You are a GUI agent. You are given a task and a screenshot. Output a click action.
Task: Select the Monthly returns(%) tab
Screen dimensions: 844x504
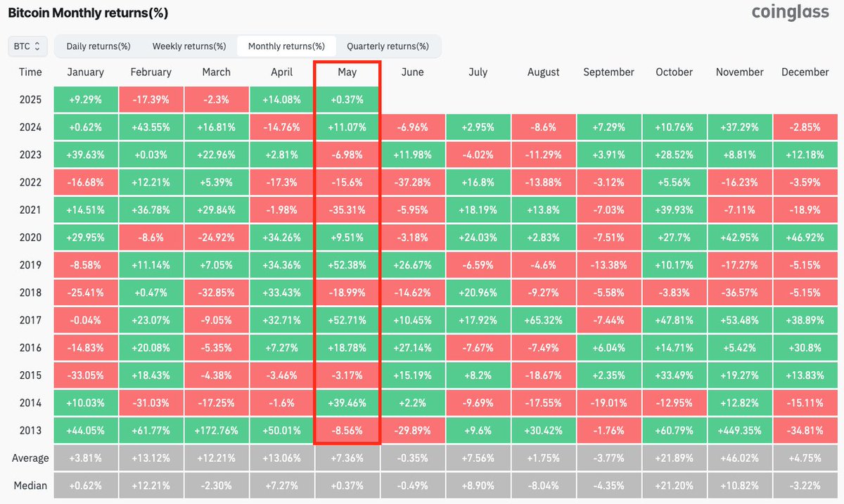click(x=286, y=46)
